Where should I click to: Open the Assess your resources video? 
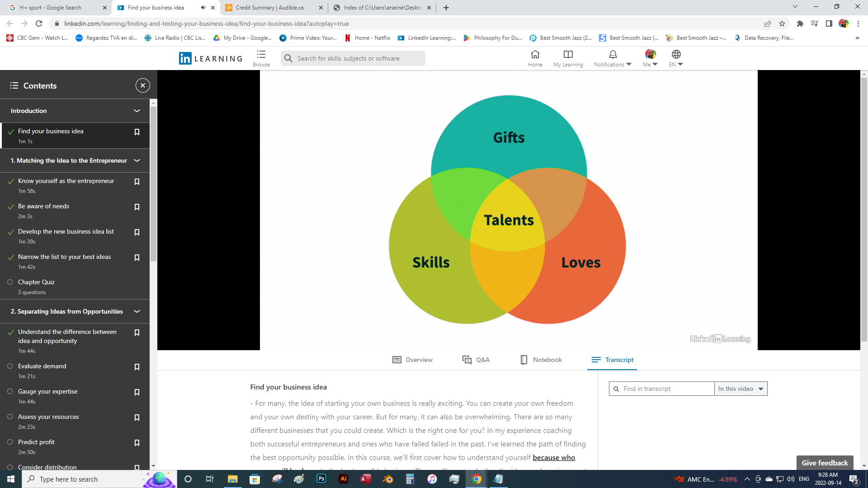(x=48, y=417)
